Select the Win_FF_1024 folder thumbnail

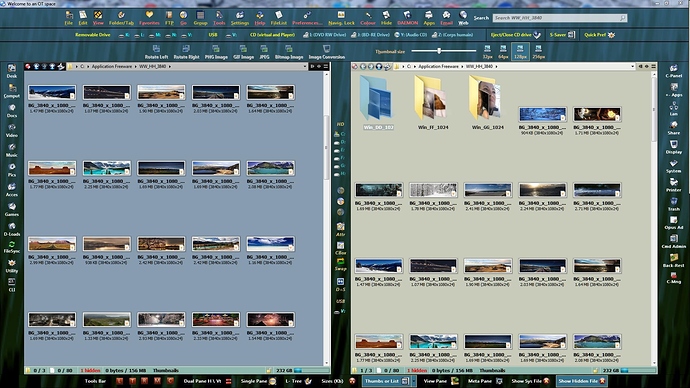click(433, 102)
